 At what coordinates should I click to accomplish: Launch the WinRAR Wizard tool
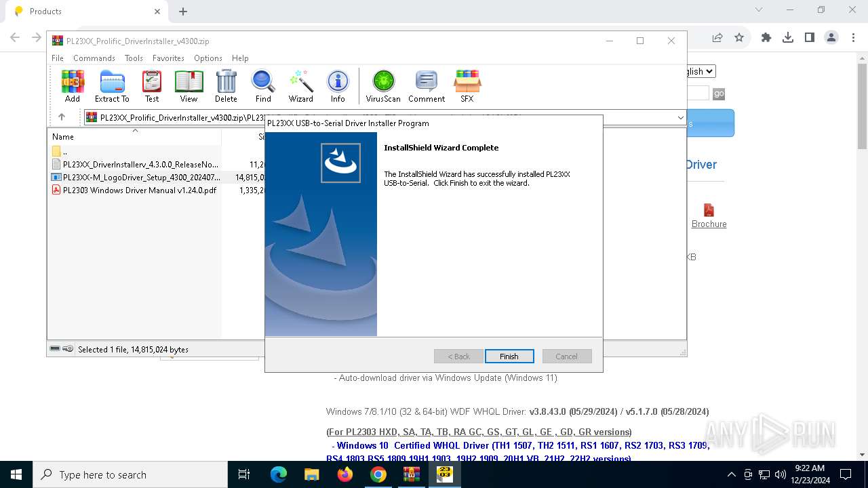(301, 86)
